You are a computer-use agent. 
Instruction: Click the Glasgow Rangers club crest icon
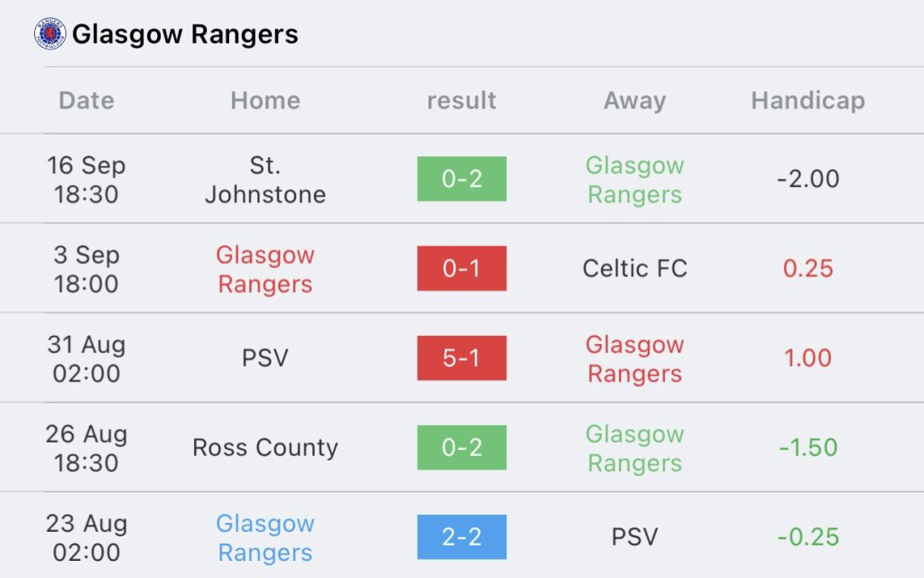point(51,34)
